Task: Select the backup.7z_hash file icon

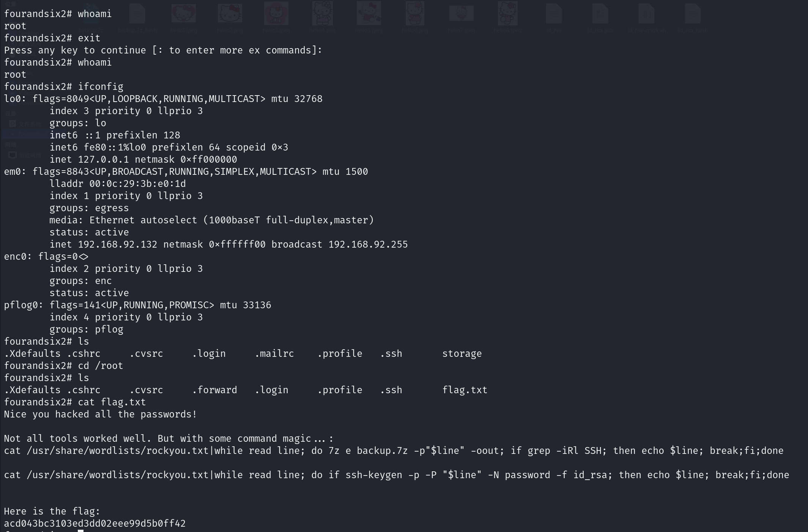Action: click(137, 14)
